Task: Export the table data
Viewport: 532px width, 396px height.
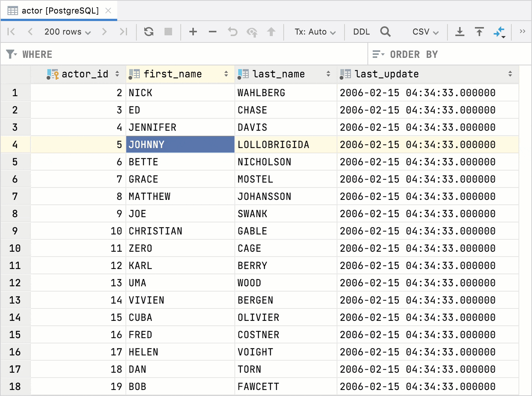Action: click(x=460, y=32)
